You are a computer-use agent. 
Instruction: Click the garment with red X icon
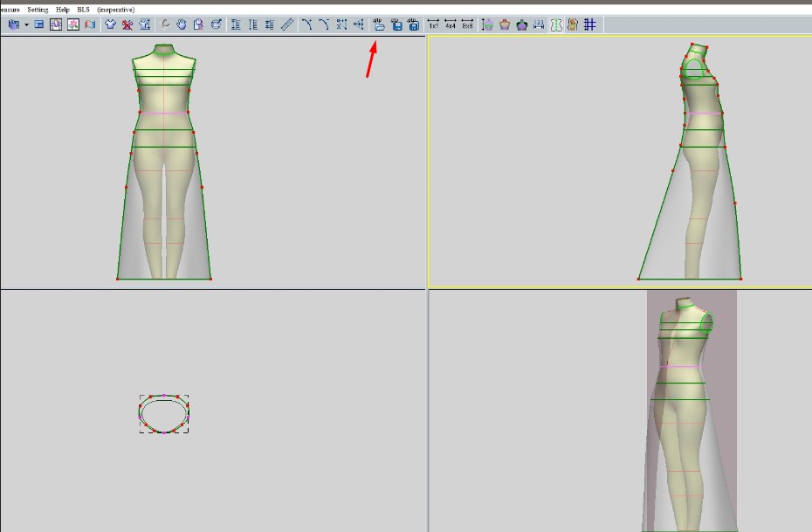coord(127,25)
